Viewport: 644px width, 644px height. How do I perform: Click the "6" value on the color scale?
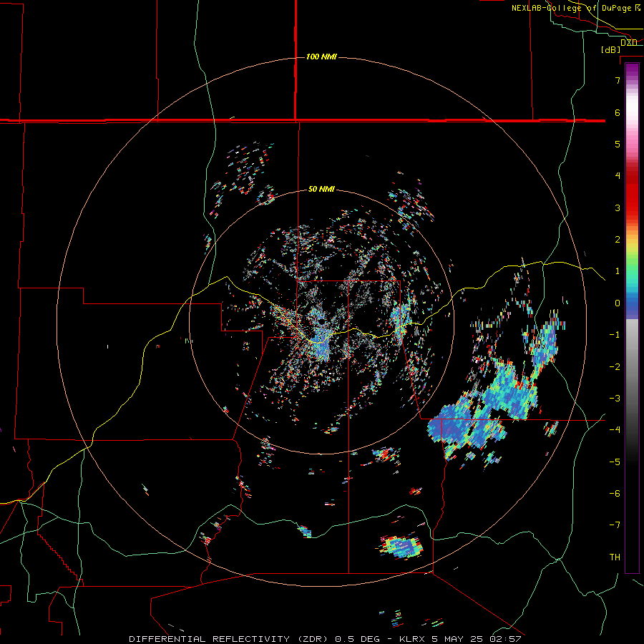[618, 112]
